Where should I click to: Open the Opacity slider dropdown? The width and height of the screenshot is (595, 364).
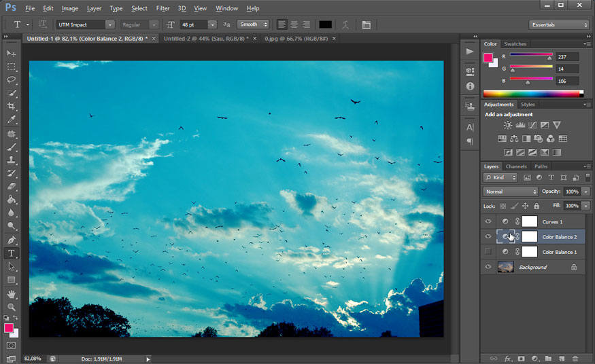pyautogui.click(x=586, y=192)
